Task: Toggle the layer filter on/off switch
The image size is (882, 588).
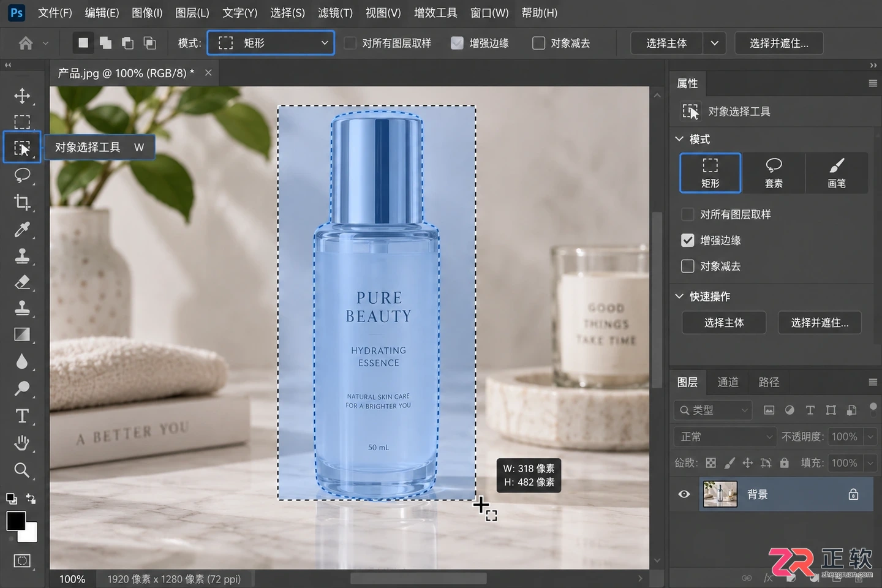Action: click(873, 409)
